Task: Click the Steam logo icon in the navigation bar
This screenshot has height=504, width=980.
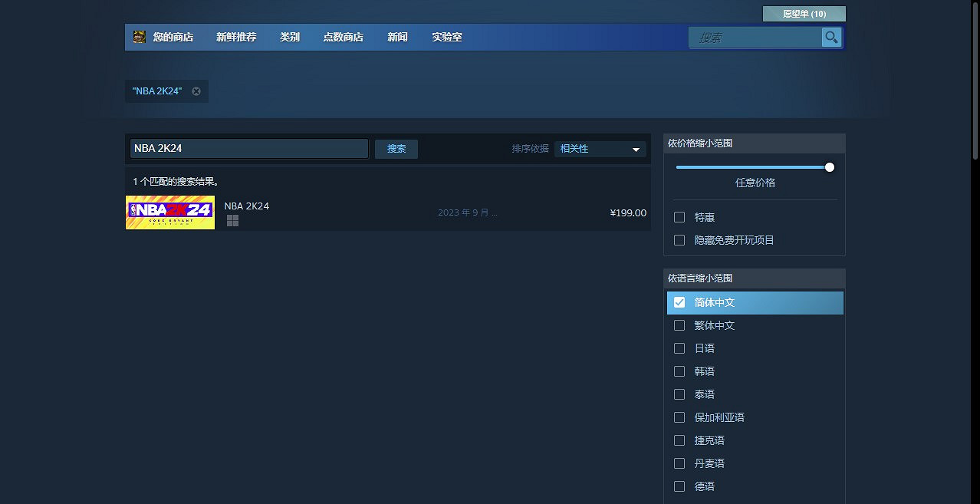Action: [x=139, y=36]
